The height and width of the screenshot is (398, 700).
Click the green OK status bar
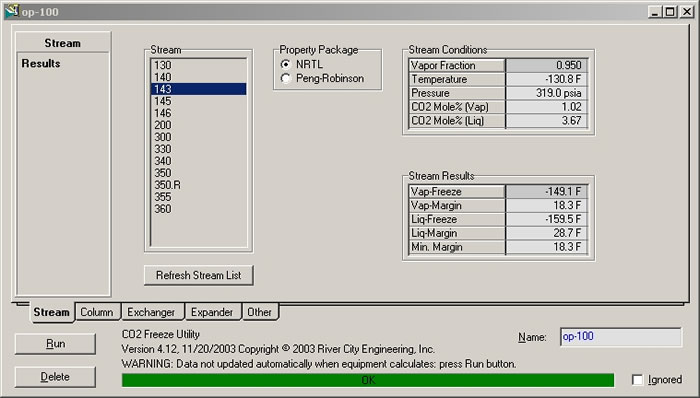[368, 380]
